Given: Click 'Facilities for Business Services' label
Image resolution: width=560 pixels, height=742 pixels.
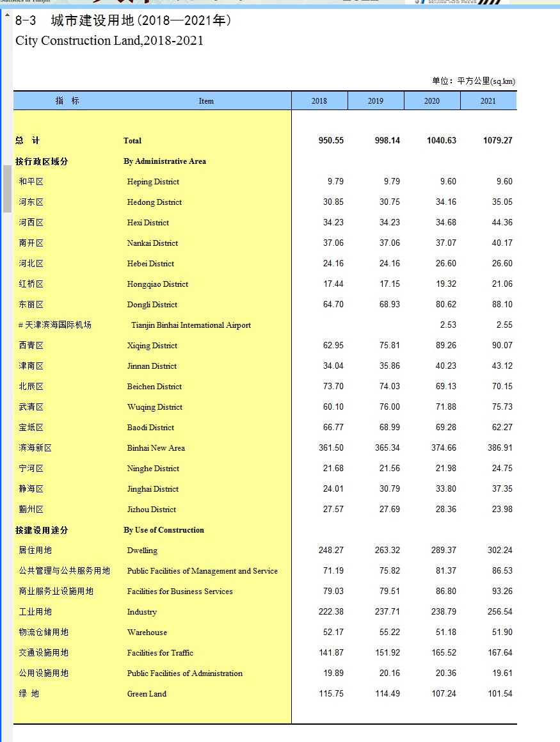Looking at the screenshot, I should click(180, 592).
